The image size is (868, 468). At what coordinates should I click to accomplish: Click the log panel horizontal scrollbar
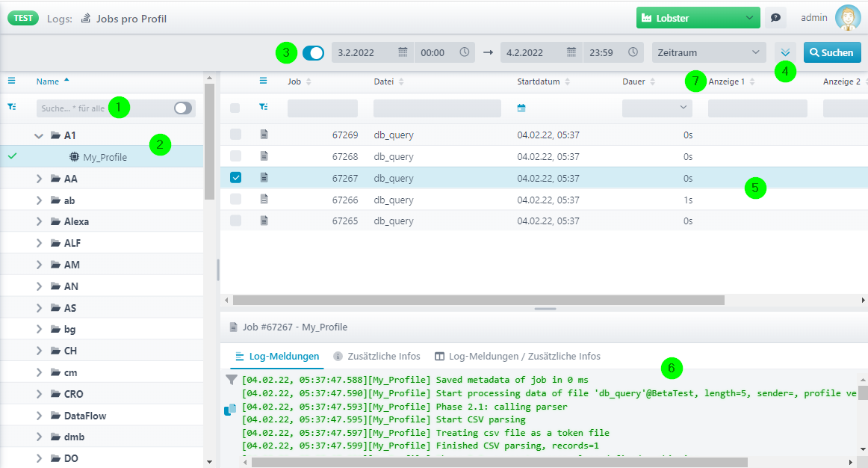pyautogui.click(x=499, y=462)
